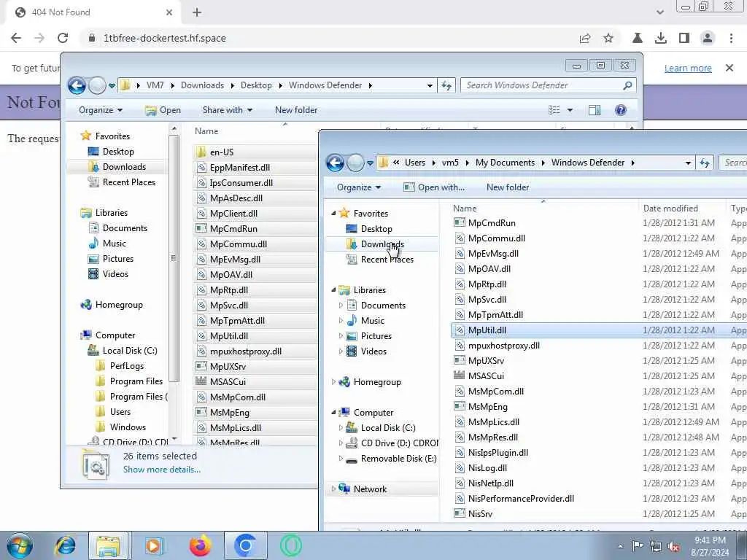Click the Chrome profile avatar icon
This screenshot has width=747, height=560.
tap(708, 38)
